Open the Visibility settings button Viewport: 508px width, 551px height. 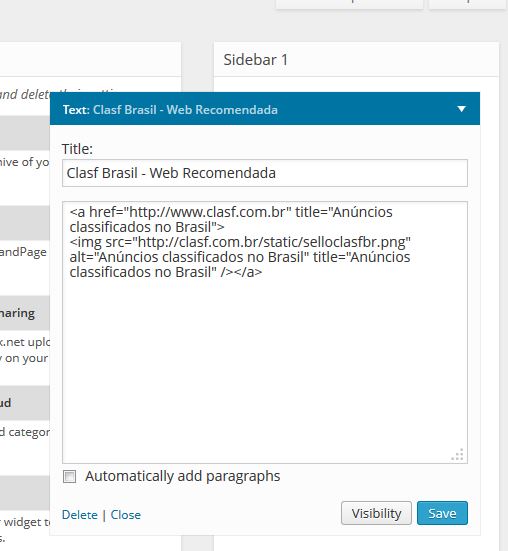click(x=376, y=513)
